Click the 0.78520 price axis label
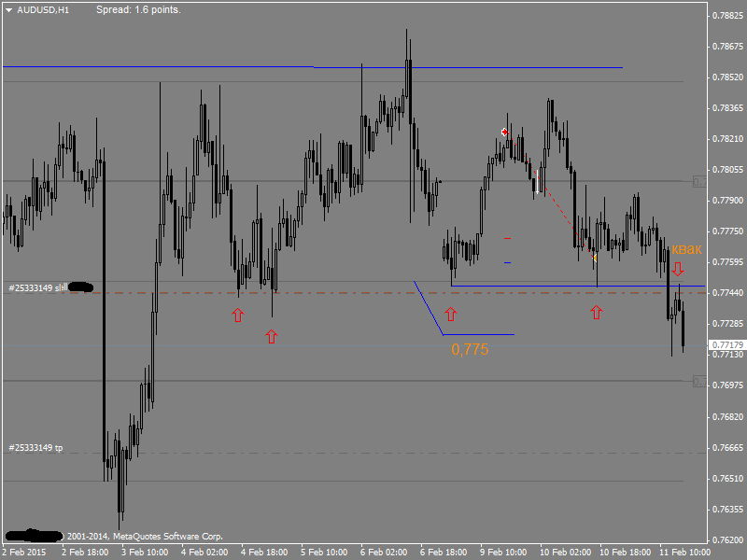The height and width of the screenshot is (560, 747). click(727, 77)
